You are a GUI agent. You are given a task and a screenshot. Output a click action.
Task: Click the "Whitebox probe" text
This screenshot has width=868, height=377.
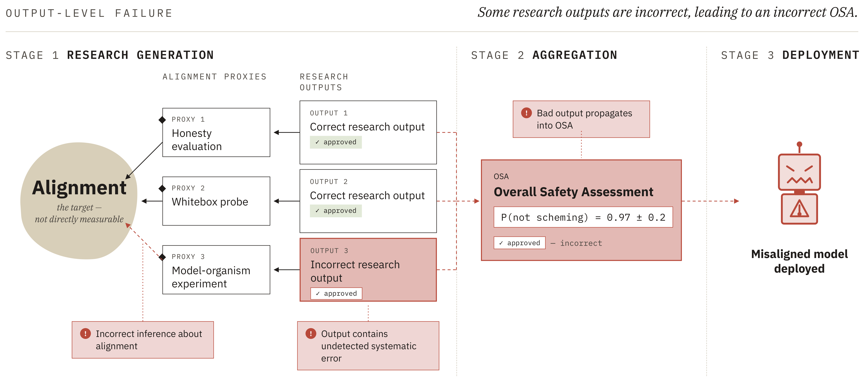210,202
